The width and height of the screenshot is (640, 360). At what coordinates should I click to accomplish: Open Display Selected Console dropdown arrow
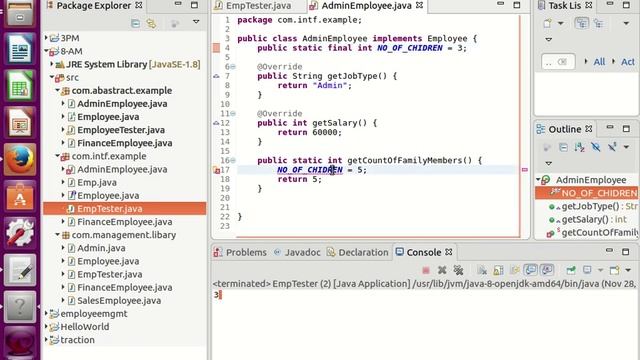pos(600,270)
